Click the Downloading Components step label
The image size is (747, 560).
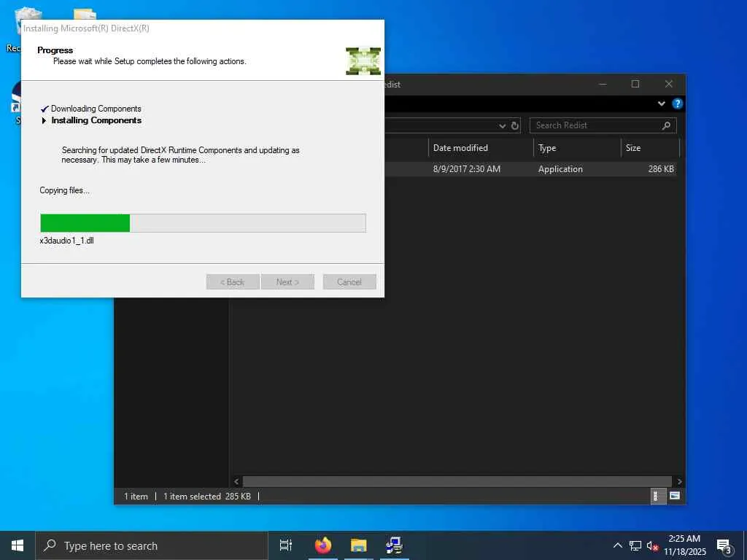coord(96,109)
